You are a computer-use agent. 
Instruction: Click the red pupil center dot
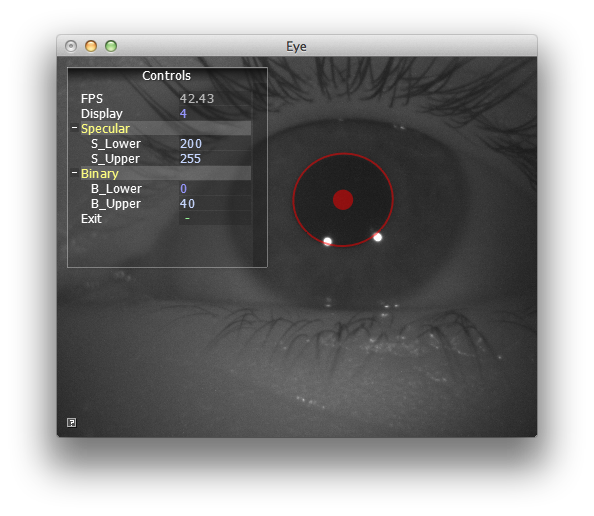[343, 200]
